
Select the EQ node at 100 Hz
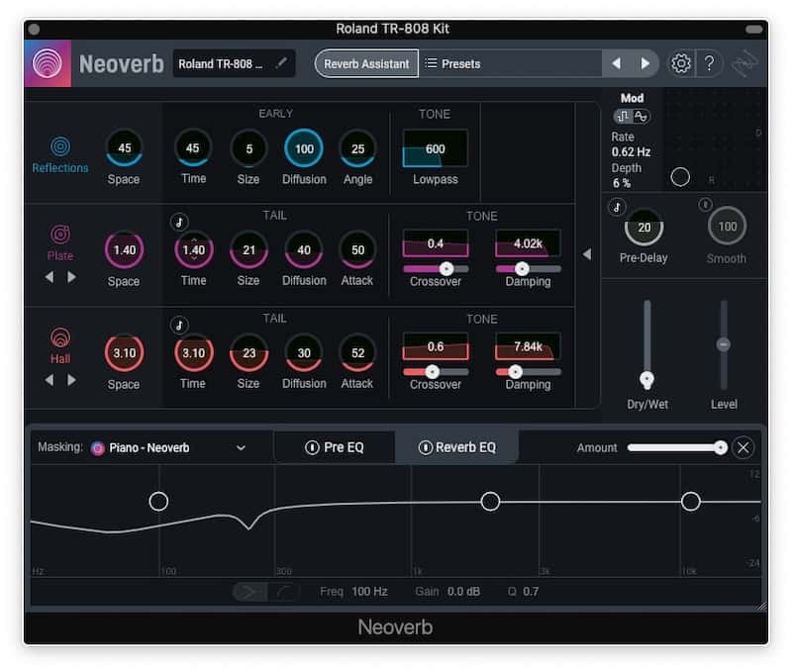click(158, 502)
